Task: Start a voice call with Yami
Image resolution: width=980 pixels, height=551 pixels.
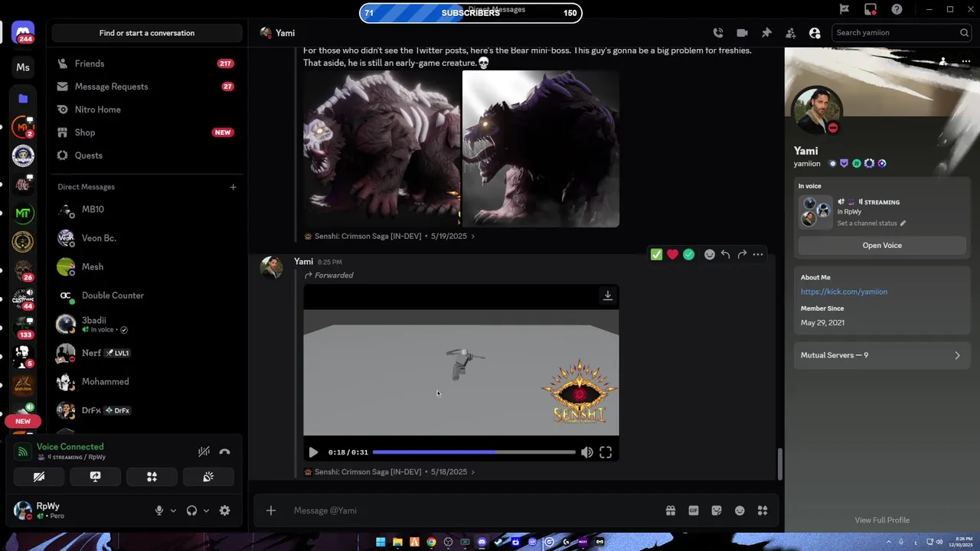Action: click(x=718, y=33)
